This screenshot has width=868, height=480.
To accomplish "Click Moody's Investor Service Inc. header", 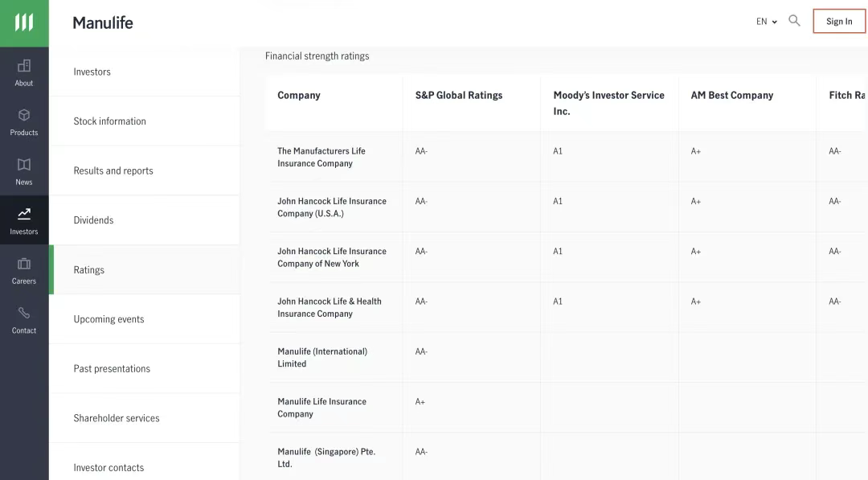I will 608,103.
